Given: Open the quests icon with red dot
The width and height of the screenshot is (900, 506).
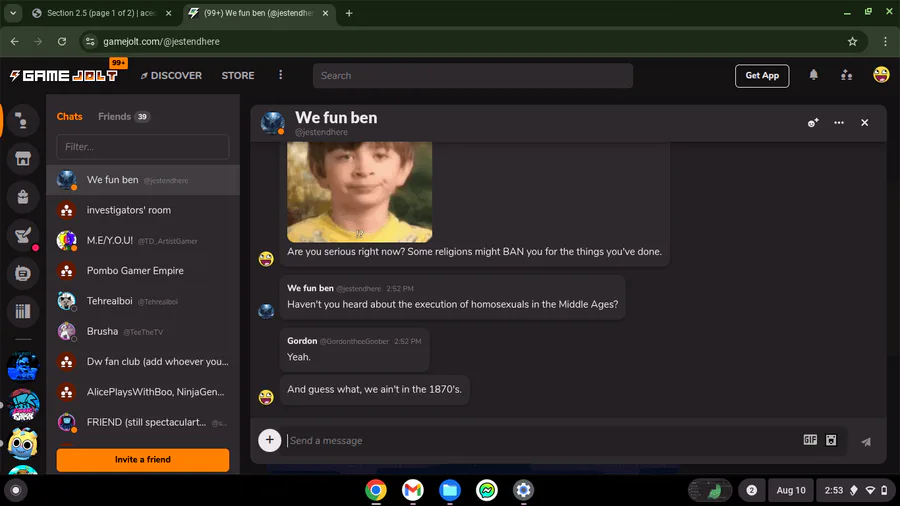Looking at the screenshot, I should click(x=22, y=235).
